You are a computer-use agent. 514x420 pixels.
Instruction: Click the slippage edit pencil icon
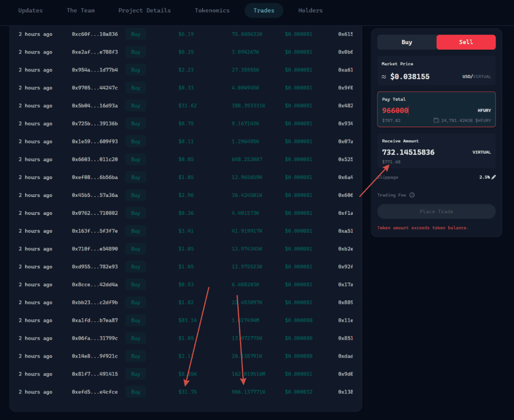[x=494, y=177]
